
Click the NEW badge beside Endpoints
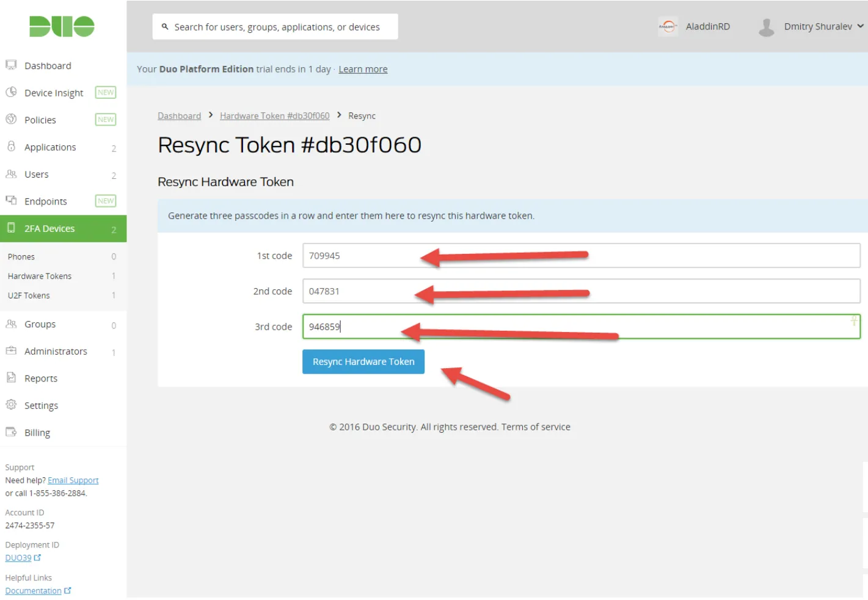pos(106,201)
